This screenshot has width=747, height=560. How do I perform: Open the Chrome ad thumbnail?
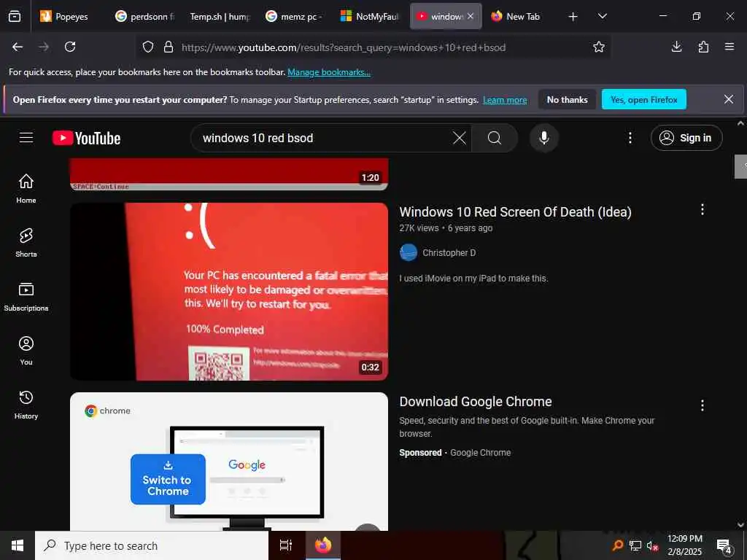click(229, 462)
